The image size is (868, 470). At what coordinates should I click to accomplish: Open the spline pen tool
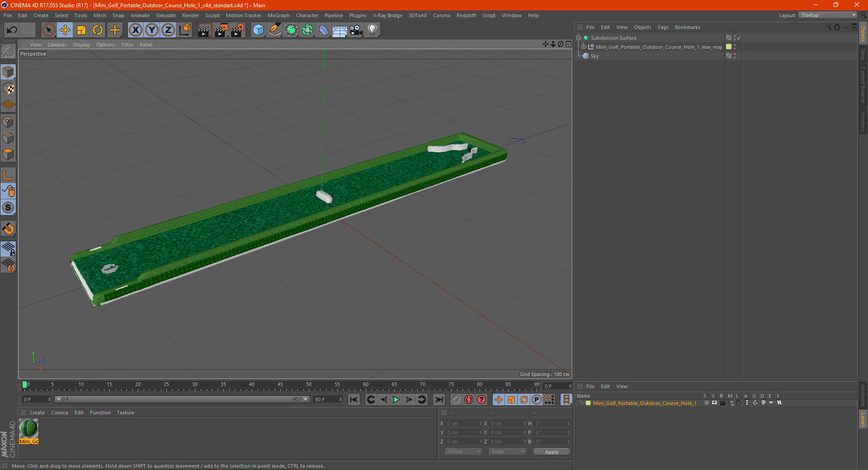(x=274, y=30)
